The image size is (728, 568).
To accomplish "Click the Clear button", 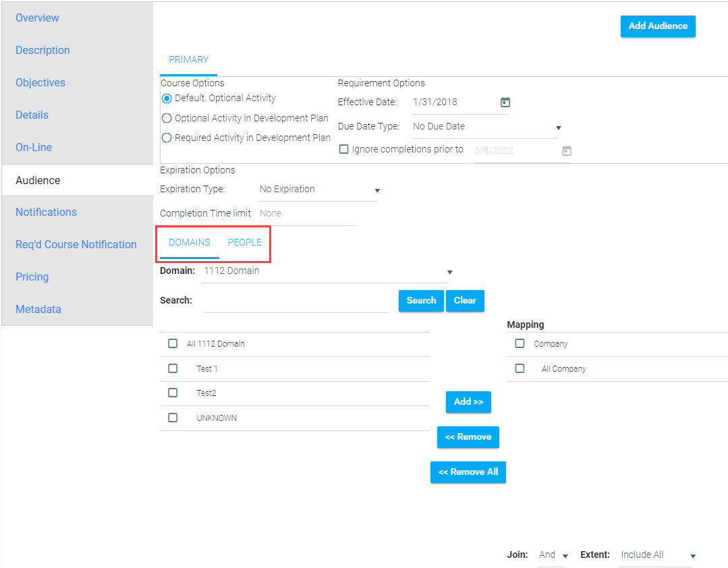I will [465, 301].
